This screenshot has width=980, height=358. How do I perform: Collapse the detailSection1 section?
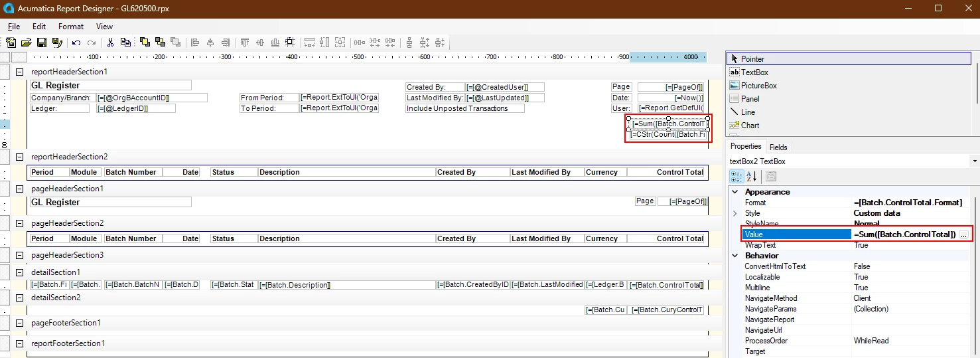click(x=19, y=273)
